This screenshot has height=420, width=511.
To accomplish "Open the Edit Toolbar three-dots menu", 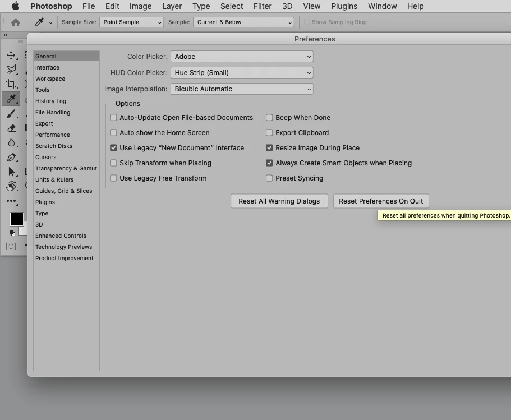I will [x=11, y=201].
